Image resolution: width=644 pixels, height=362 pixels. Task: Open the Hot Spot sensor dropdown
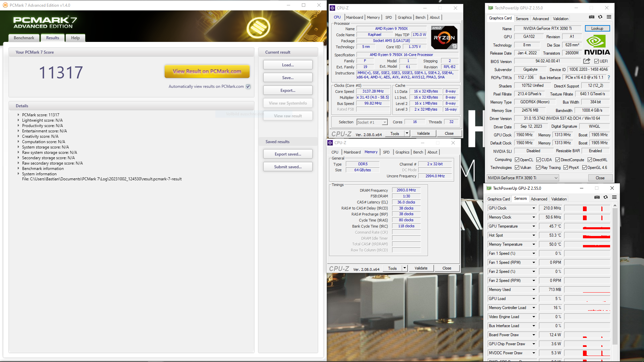534,235
